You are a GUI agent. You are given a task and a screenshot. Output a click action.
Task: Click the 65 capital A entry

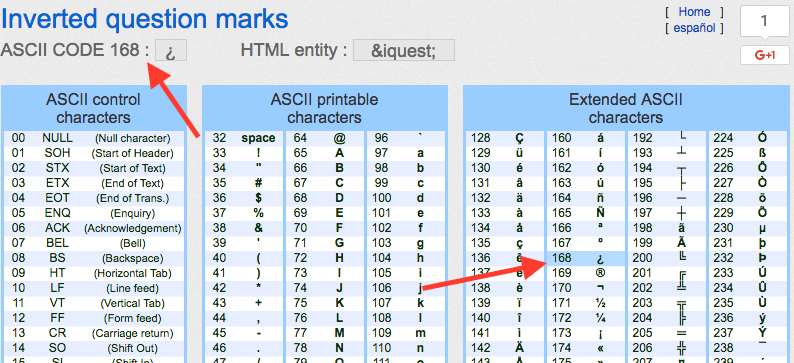pyautogui.click(x=325, y=153)
